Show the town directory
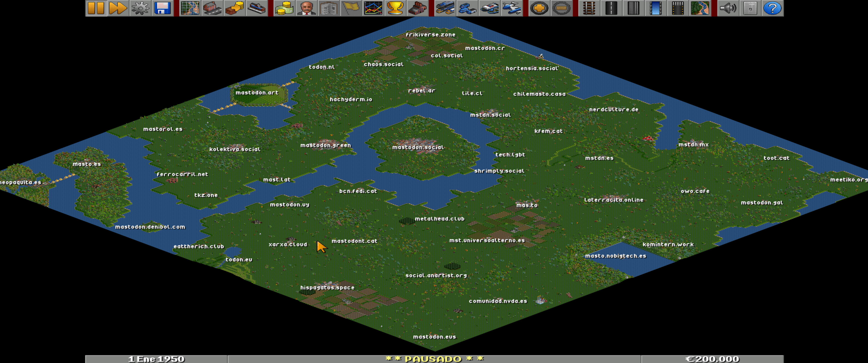Viewport: 868px width, 363px height. (212, 8)
